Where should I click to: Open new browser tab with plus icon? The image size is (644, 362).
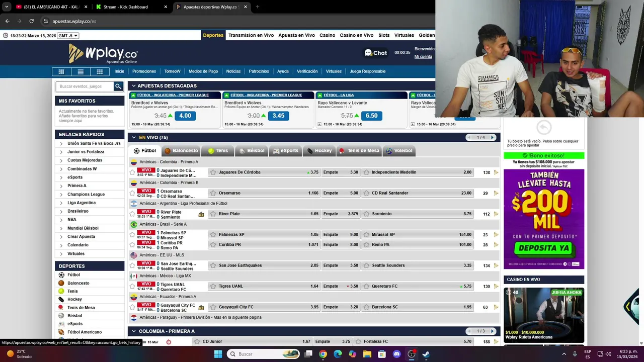(x=257, y=7)
